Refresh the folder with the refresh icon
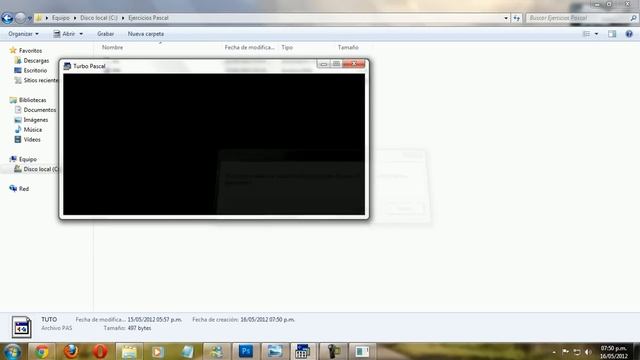This screenshot has width=640, height=360. pos(517,18)
